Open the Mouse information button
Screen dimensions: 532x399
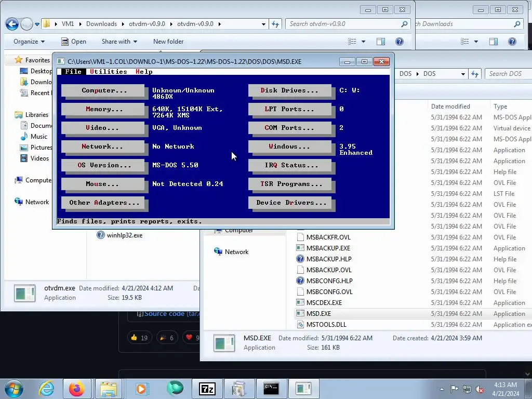coord(104,184)
